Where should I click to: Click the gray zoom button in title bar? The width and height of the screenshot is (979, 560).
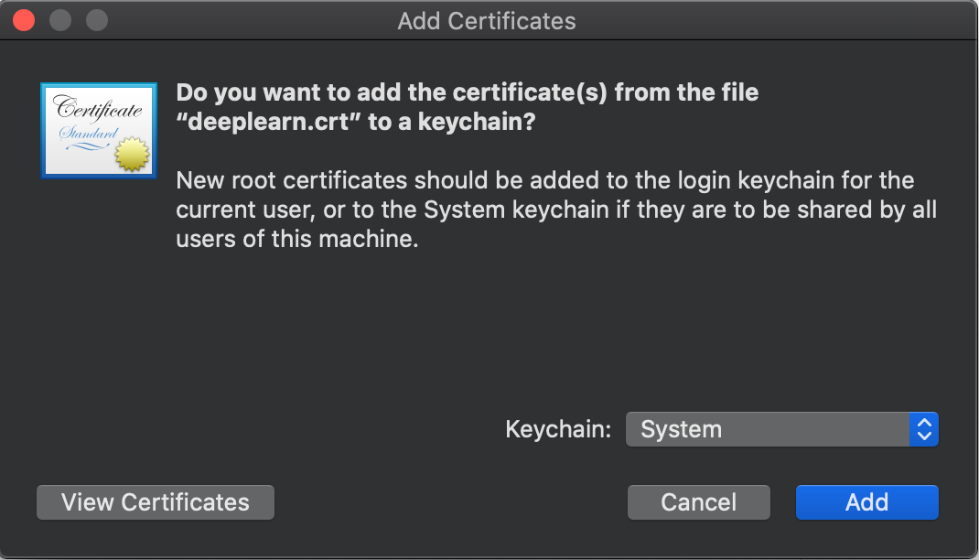(97, 21)
